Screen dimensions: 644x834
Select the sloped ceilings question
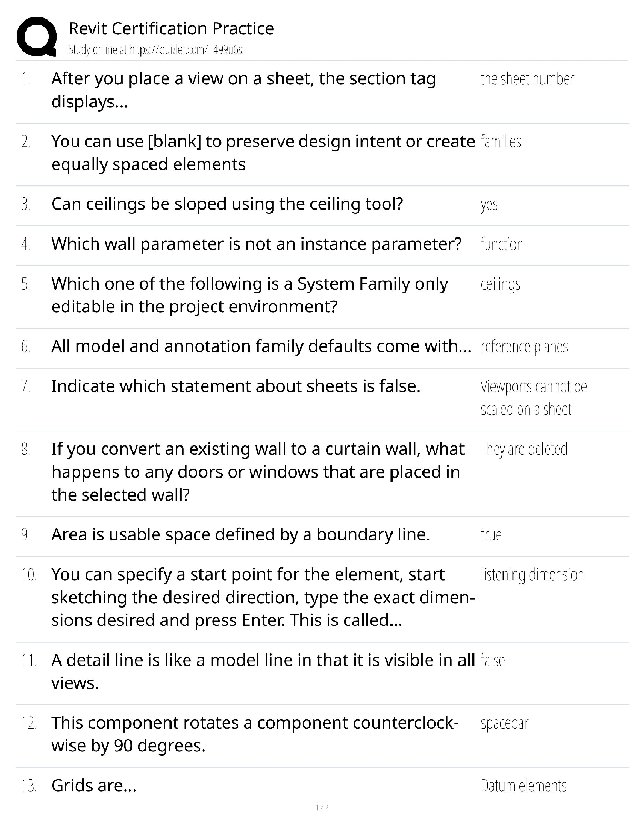227,204
